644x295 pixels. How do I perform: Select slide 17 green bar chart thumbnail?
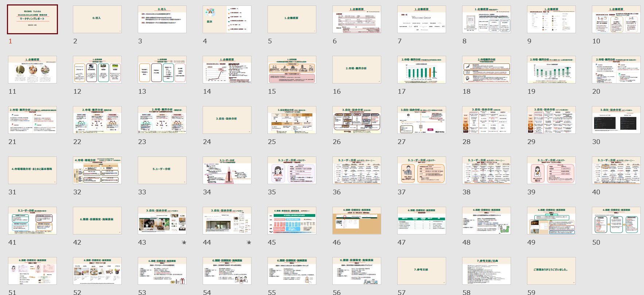coord(422,70)
